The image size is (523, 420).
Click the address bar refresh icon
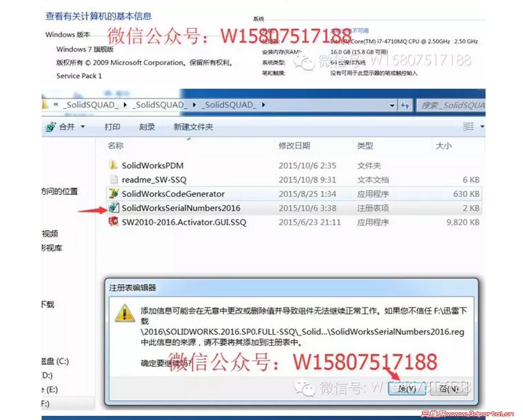[405, 105]
